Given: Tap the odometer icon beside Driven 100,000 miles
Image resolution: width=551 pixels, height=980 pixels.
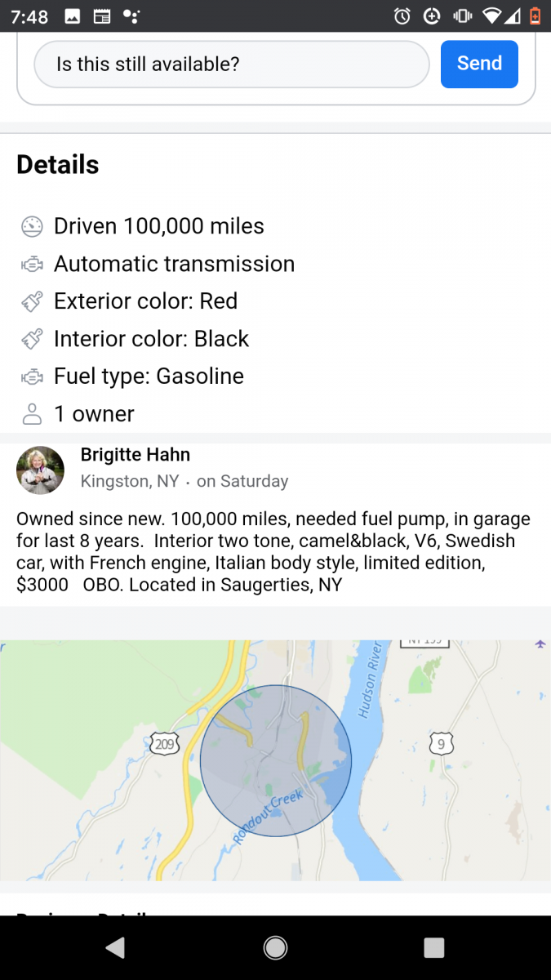Looking at the screenshot, I should click(x=31, y=226).
